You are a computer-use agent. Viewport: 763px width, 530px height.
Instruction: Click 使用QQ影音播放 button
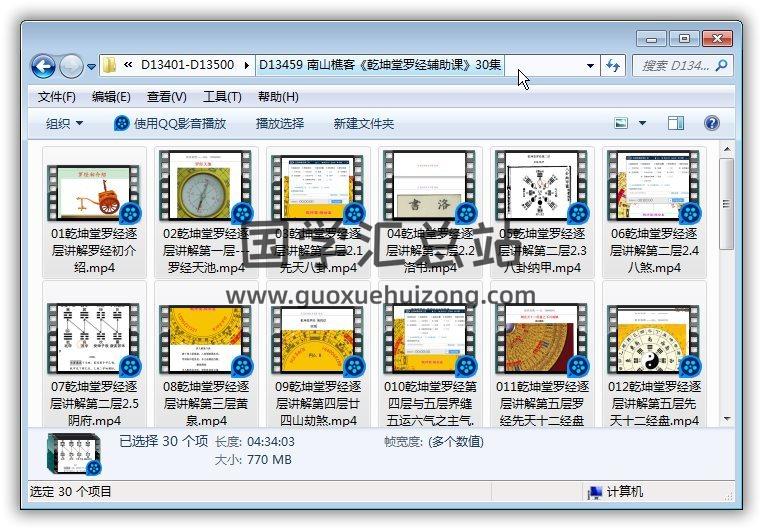click(x=170, y=124)
